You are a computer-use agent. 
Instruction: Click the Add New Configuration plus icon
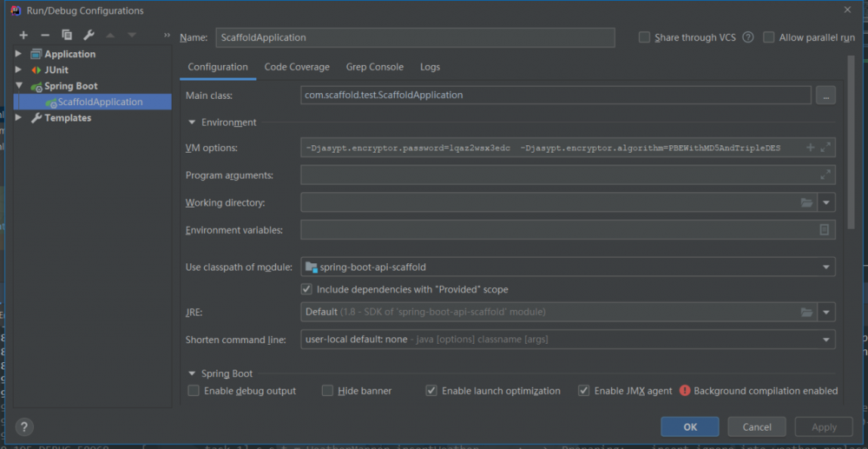click(23, 35)
